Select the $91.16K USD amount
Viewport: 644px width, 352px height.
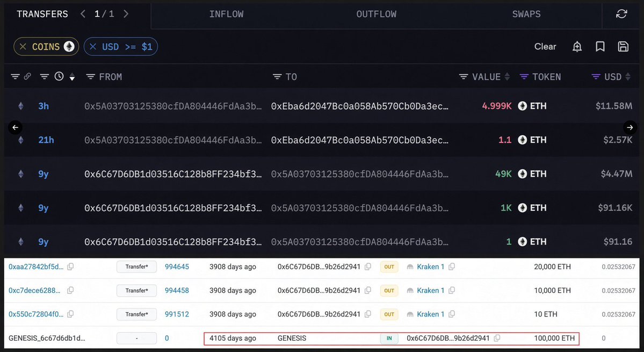coord(615,208)
